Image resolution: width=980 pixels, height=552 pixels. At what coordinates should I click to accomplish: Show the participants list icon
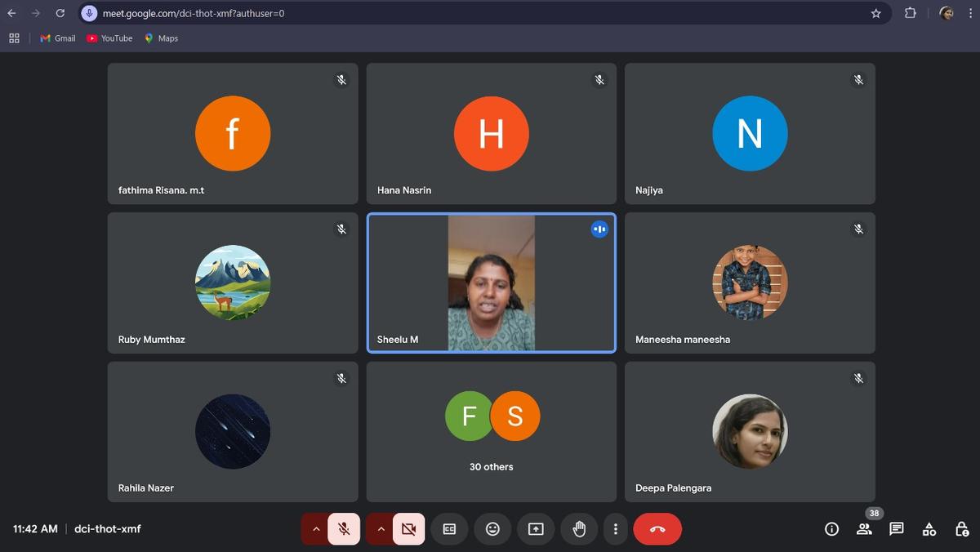(864, 529)
